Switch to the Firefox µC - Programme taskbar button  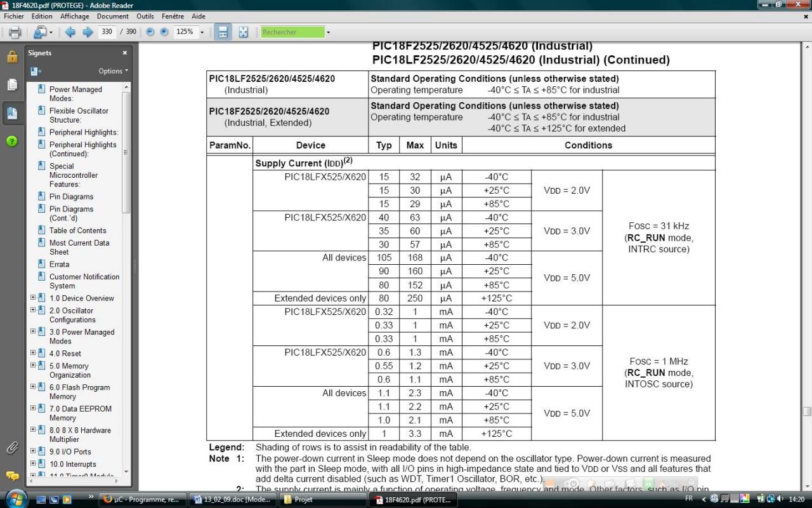click(142, 499)
